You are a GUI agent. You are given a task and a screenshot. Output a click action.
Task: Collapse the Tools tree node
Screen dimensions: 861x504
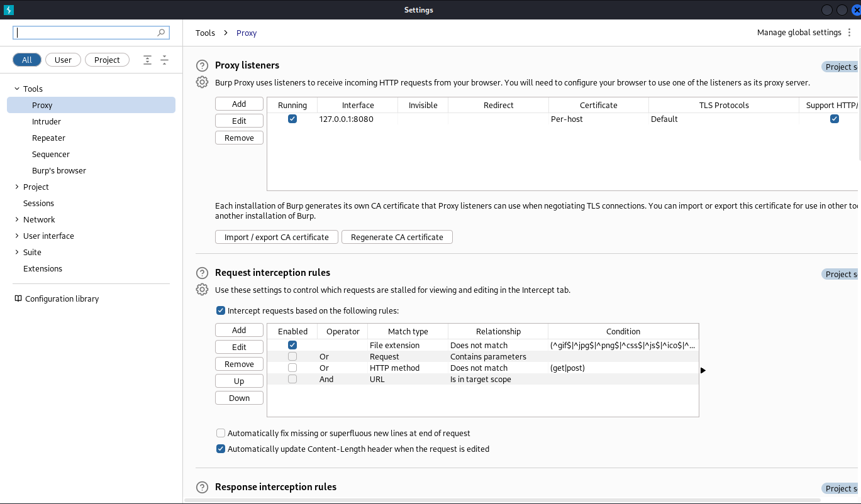click(x=17, y=89)
